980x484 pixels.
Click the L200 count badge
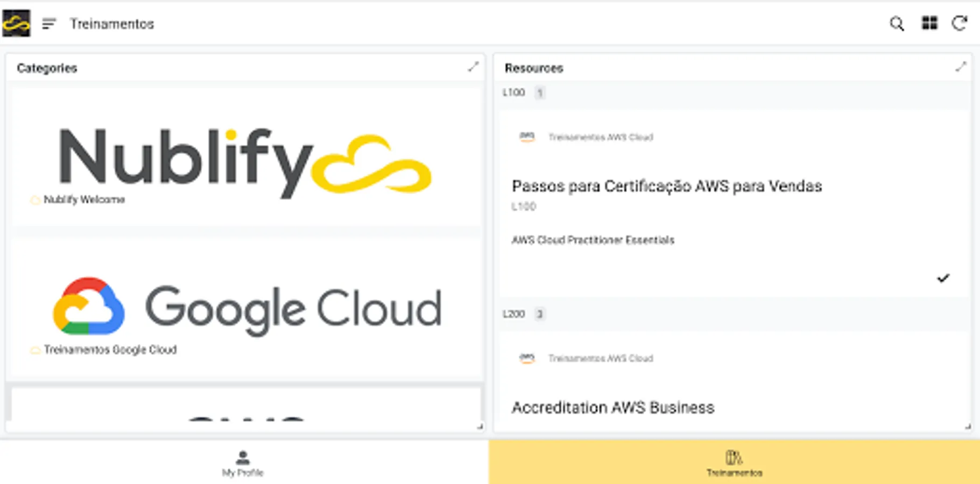click(540, 314)
